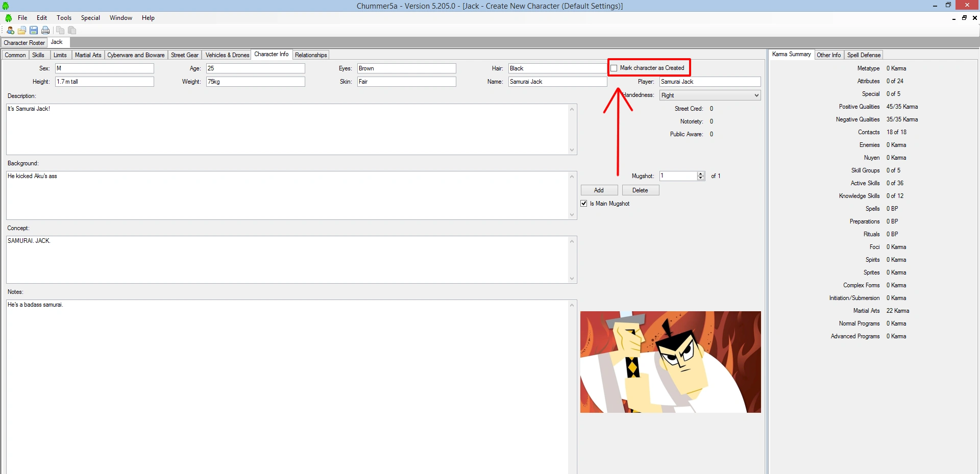980x474 pixels.
Task: Switch to the Cyberware and Bioware tab
Action: pyautogui.click(x=136, y=55)
